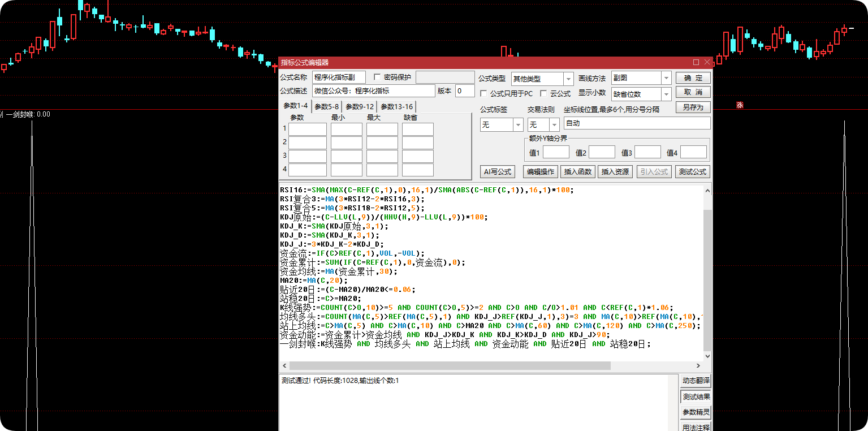This screenshot has width=868, height=431.
Task: Click the 版本 number field
Action: (465, 90)
